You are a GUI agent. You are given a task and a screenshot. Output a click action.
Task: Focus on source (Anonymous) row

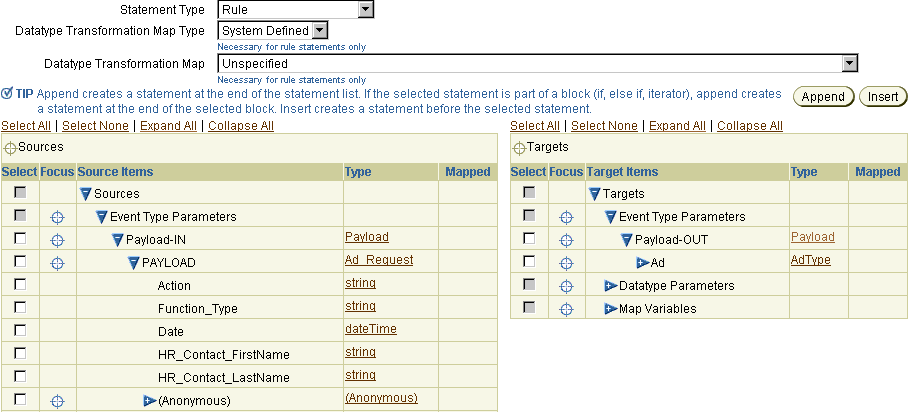pos(57,401)
